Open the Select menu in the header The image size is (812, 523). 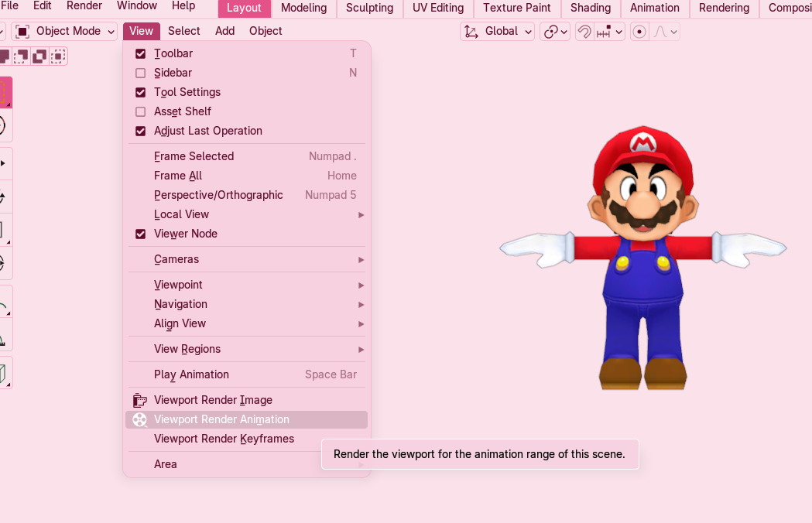183,32
